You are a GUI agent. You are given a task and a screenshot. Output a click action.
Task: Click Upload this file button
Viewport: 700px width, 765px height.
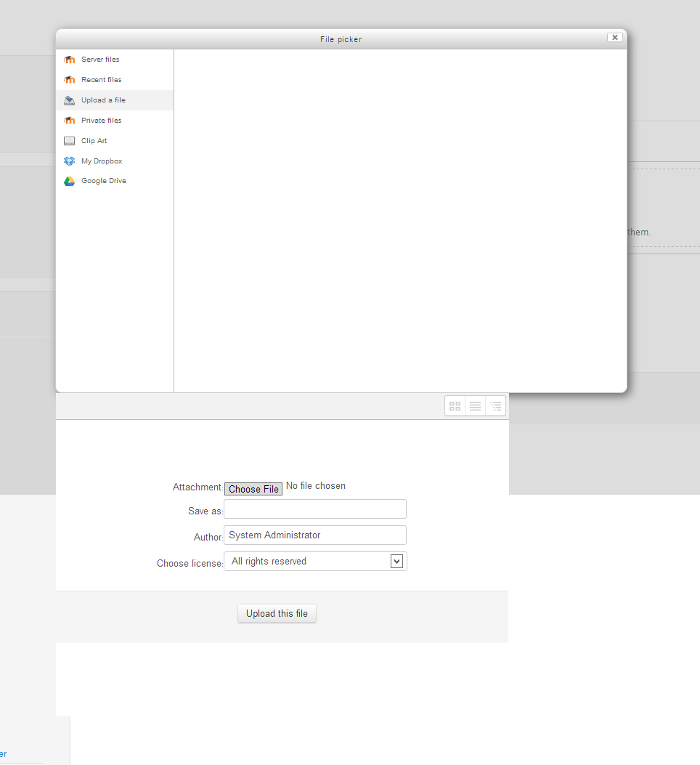(x=277, y=614)
